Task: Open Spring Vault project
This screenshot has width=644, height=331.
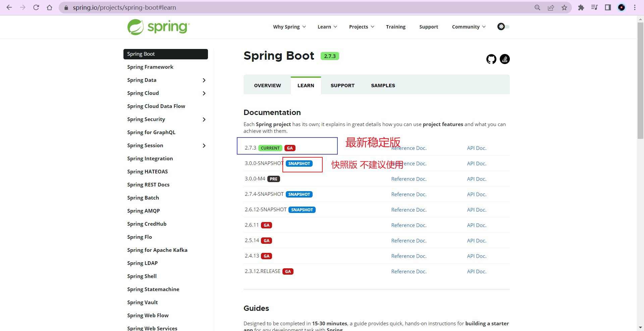Action: (x=143, y=302)
